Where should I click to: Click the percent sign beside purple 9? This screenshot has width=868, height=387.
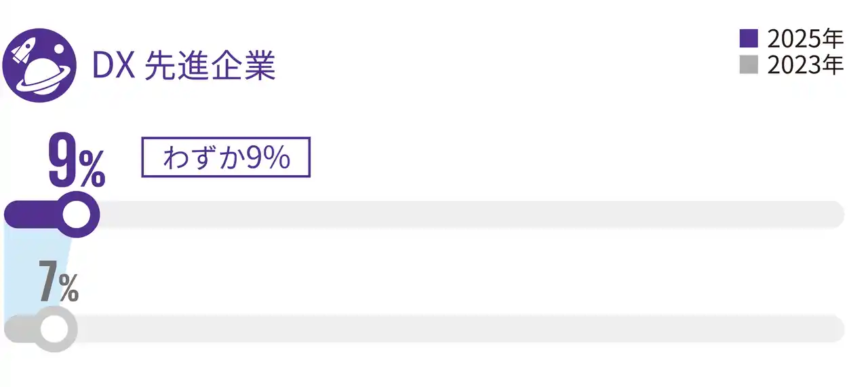[92, 170]
